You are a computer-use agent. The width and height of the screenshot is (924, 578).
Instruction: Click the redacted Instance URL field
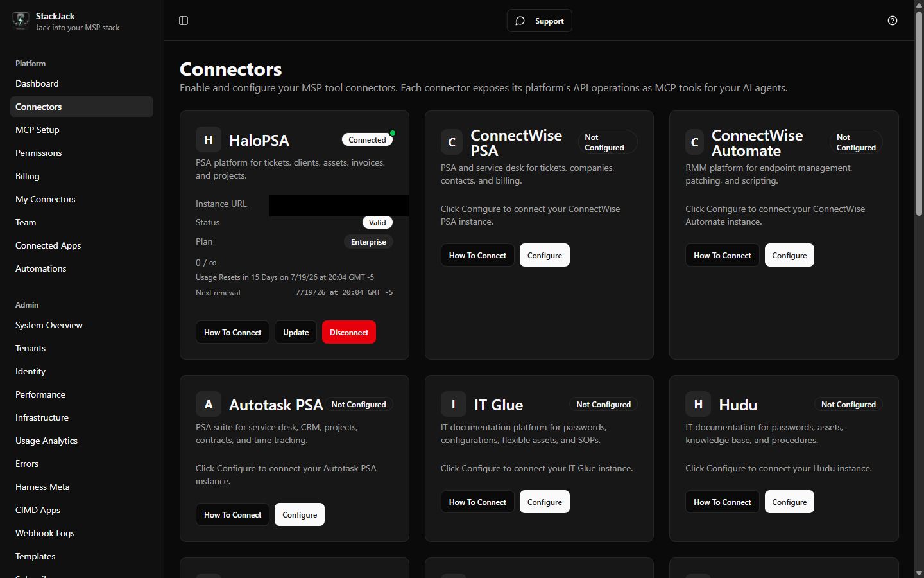click(x=339, y=206)
